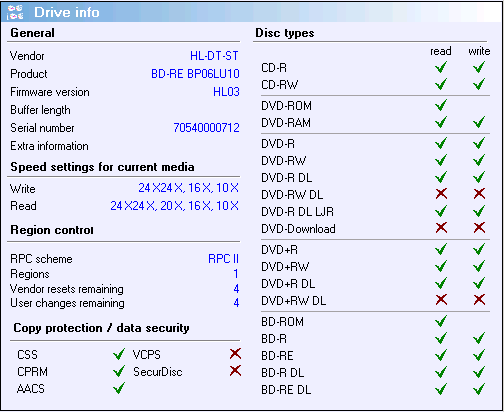Click the AACS green checkmark
The image size is (504, 412).
point(119,388)
